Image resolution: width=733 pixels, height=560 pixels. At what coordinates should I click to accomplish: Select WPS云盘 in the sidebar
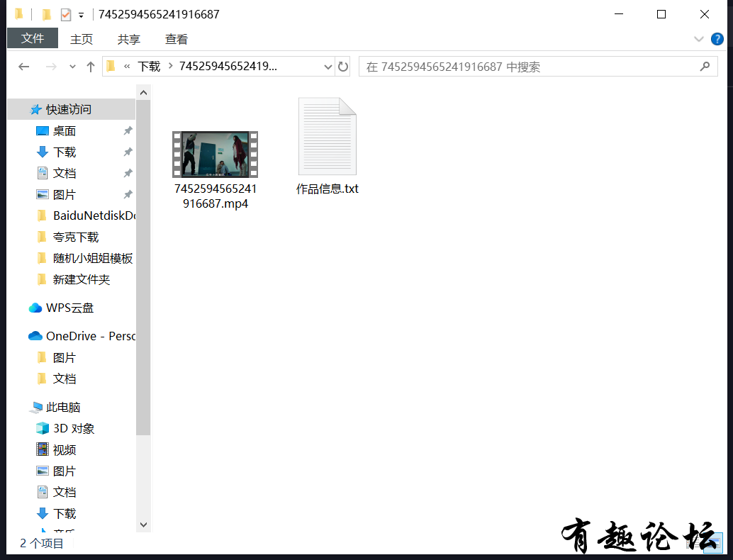[71, 308]
